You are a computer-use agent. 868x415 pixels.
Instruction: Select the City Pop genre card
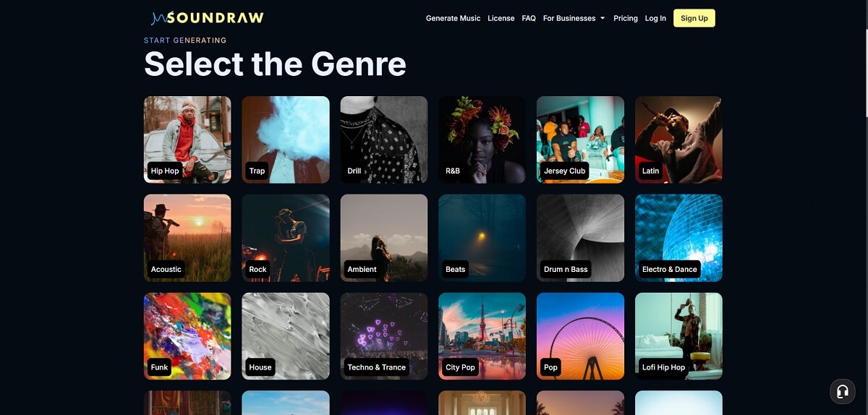pos(482,336)
